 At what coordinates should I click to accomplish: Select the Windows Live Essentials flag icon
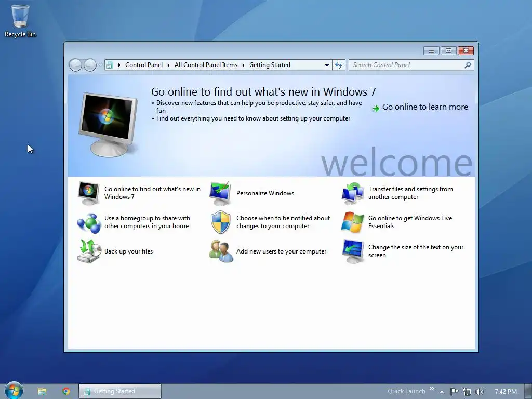(x=353, y=222)
